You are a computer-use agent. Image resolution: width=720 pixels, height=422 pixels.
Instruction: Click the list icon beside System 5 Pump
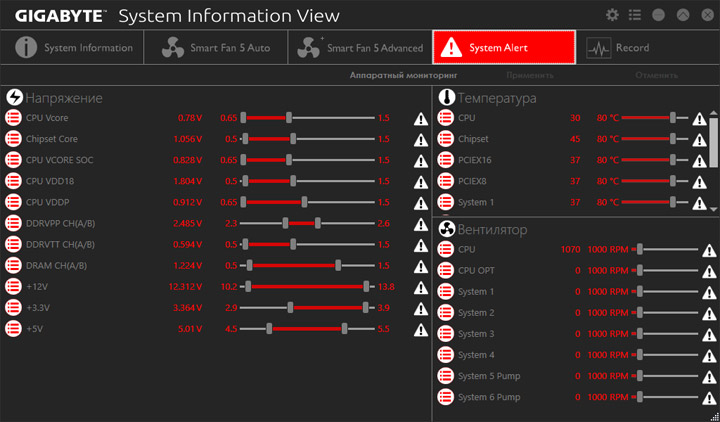pos(445,377)
